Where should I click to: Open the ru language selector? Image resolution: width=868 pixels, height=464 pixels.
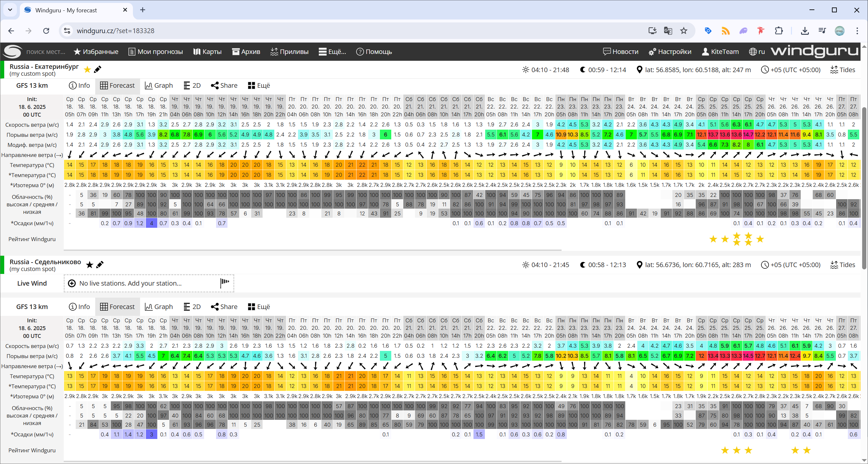tap(757, 52)
